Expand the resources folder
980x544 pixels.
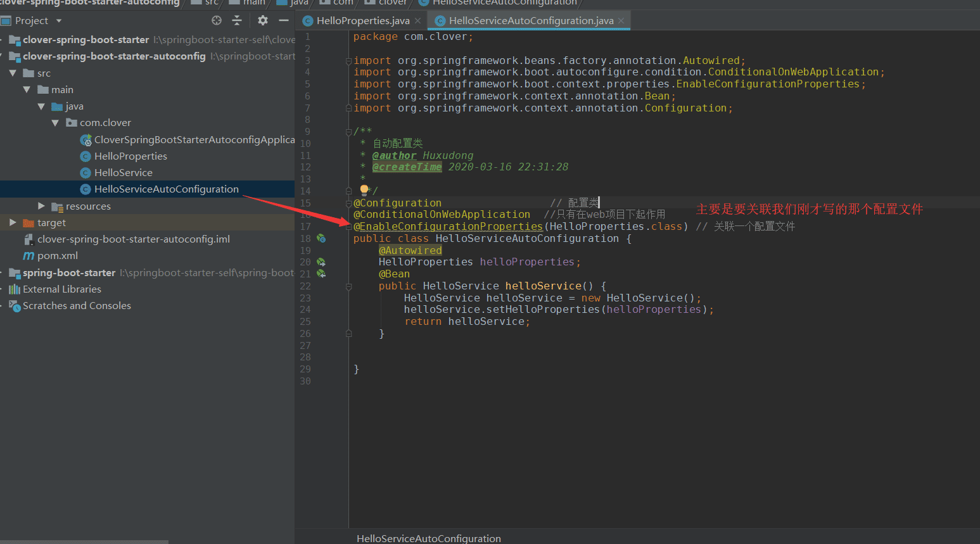pyautogui.click(x=41, y=206)
